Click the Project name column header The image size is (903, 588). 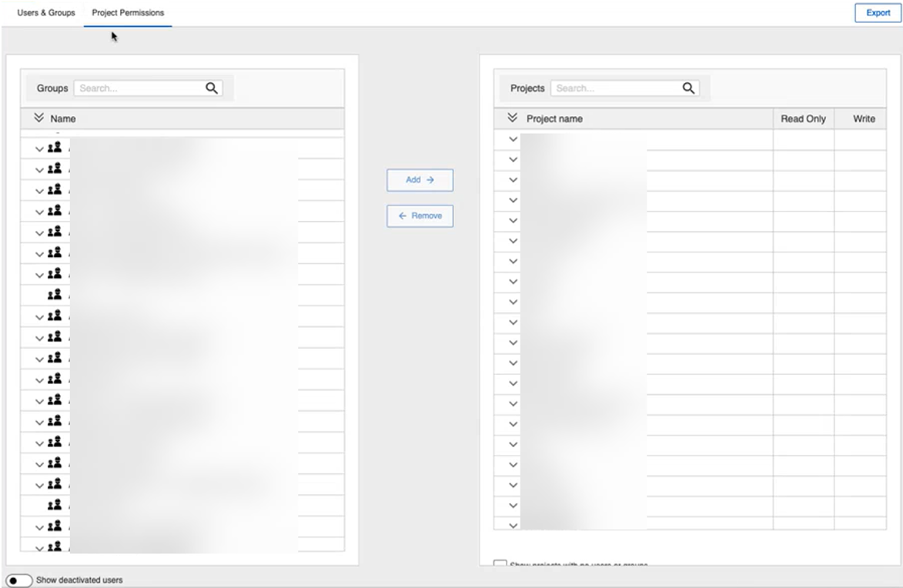554,119
